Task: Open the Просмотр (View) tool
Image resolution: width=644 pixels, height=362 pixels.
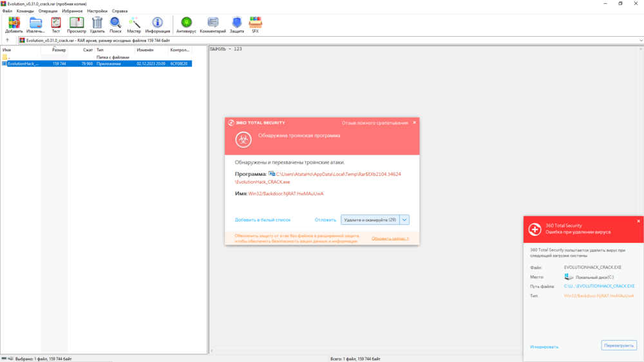Action: pos(77,24)
